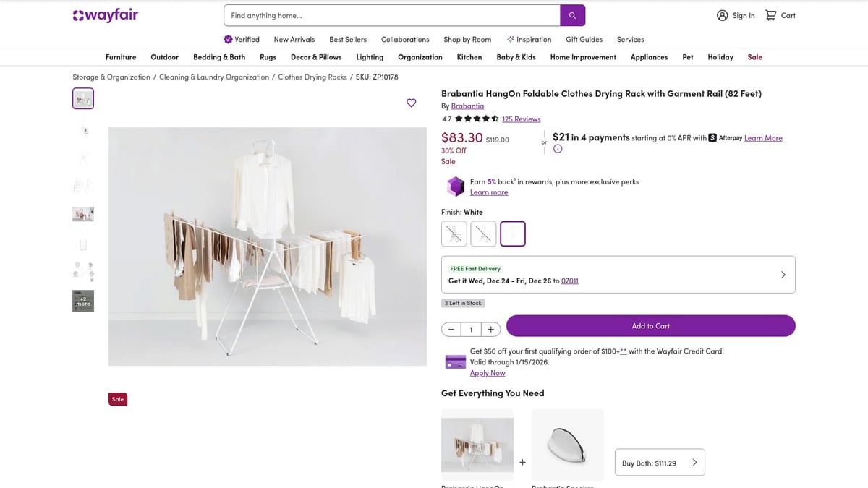The width and height of the screenshot is (868, 488).
Task: Select the currently chosen White finish swatch
Action: point(513,233)
